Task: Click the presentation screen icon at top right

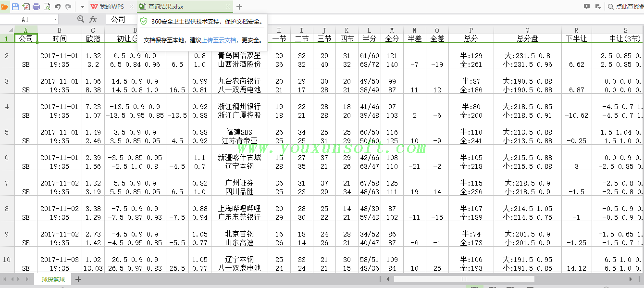Action: (x=587, y=7)
